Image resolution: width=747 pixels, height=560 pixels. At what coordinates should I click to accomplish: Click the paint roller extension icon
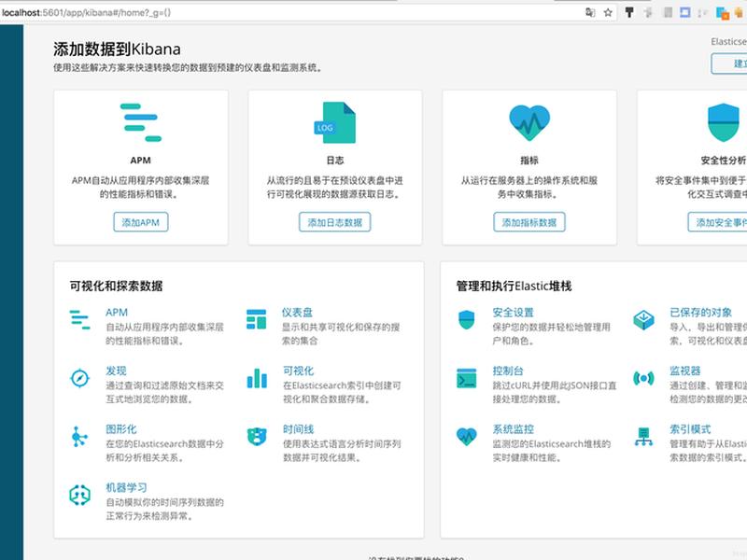(629, 12)
